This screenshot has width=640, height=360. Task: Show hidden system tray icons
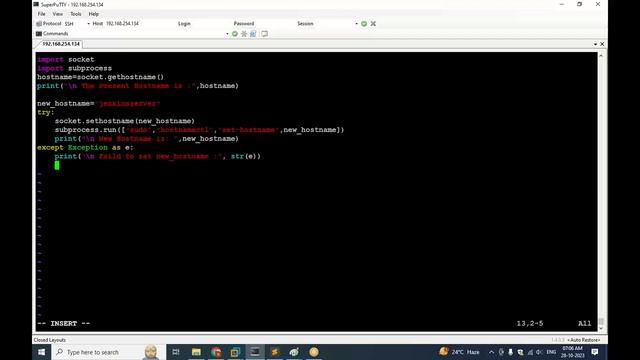pos(491,352)
